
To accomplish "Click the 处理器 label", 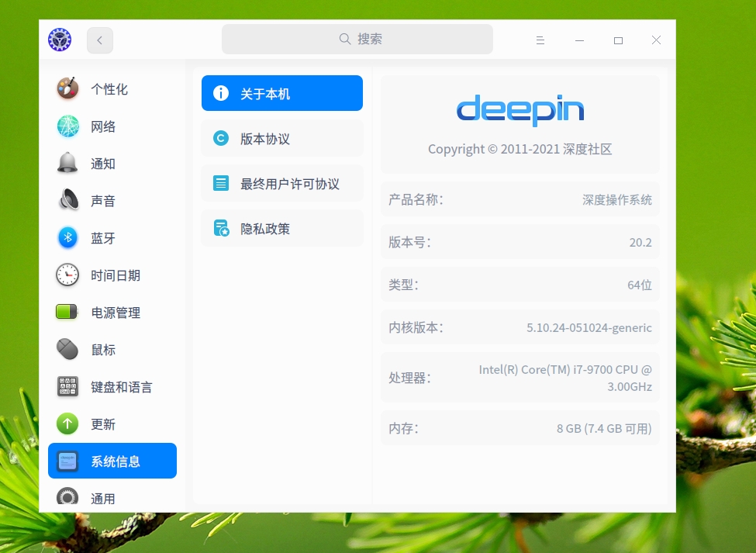I will tap(410, 378).
